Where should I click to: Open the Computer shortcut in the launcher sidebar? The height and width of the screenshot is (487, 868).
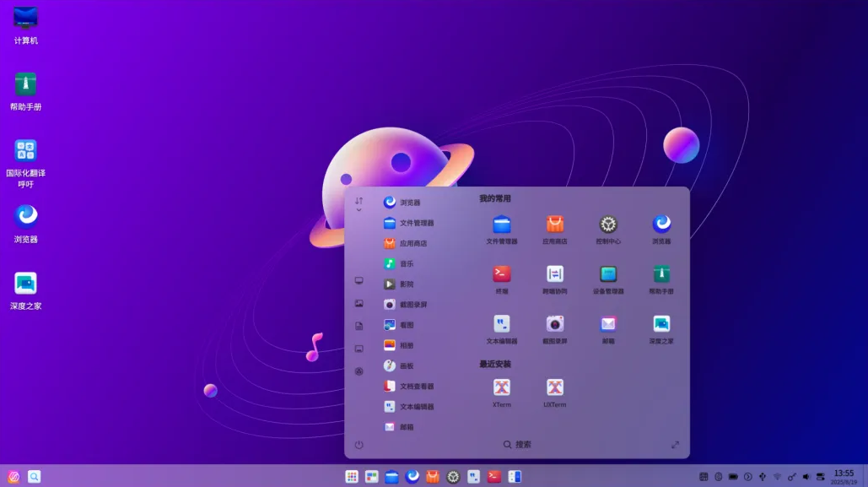359,281
